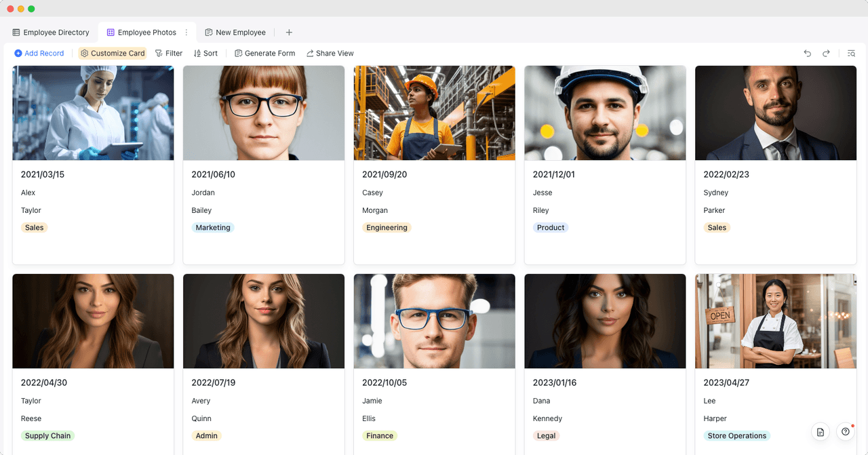Open the Help panel with notification dot
Image resolution: width=868 pixels, height=455 pixels.
click(845, 431)
